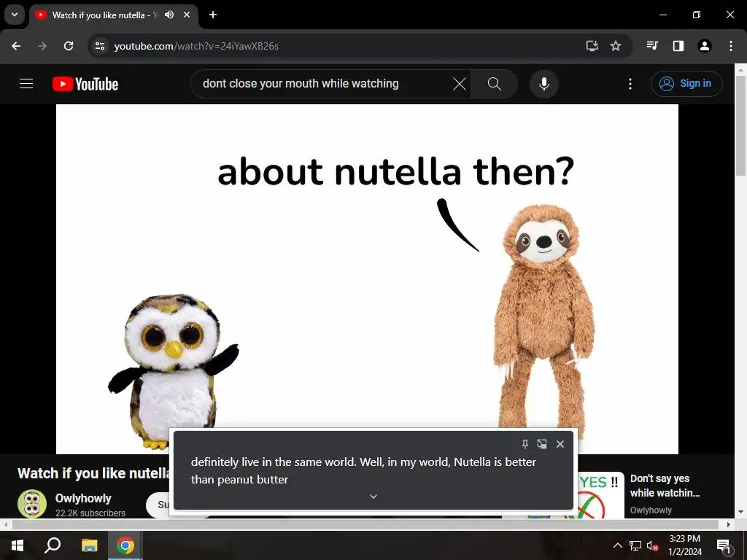Image resolution: width=747 pixels, height=560 pixels.
Task: Open the Owlyhowly channel name link
Action: pos(83,498)
